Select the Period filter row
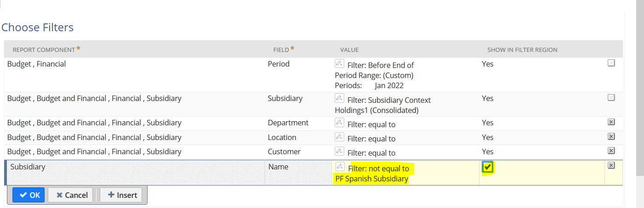Screen dimensions: 644x208 click(x=138, y=74)
